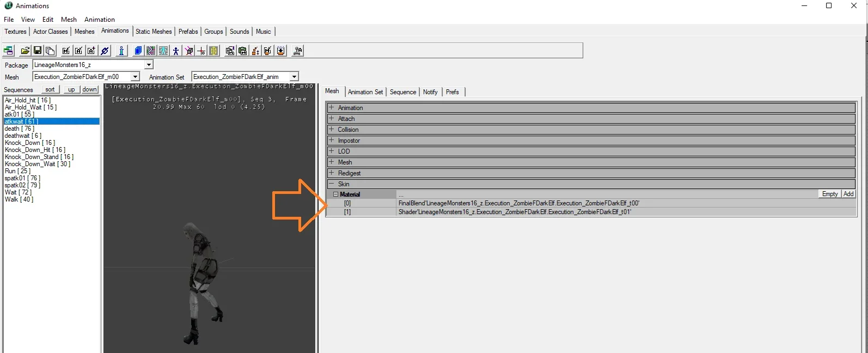Viewport: 868px width, 353px height.
Task: Switch to the Sequence tab
Action: tap(403, 92)
